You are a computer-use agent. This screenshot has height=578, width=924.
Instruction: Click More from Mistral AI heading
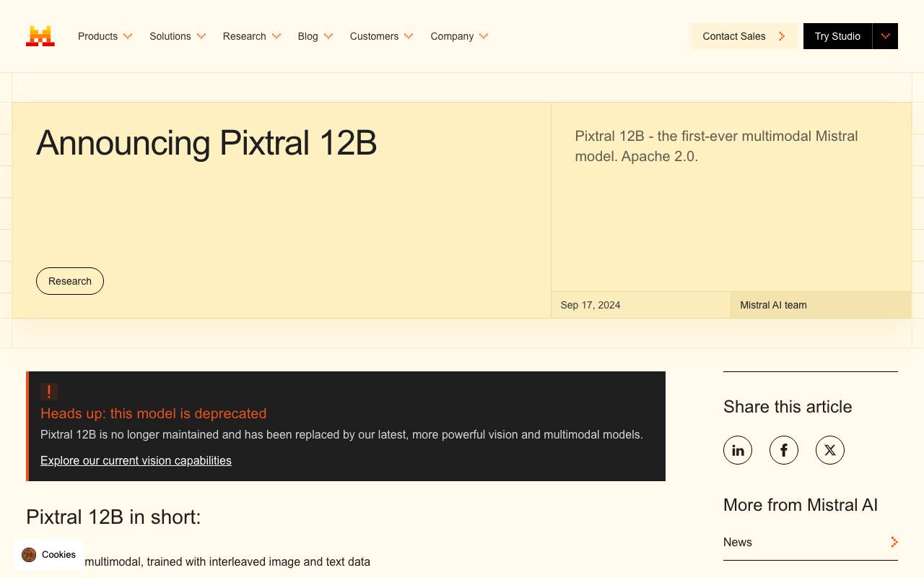pos(801,505)
